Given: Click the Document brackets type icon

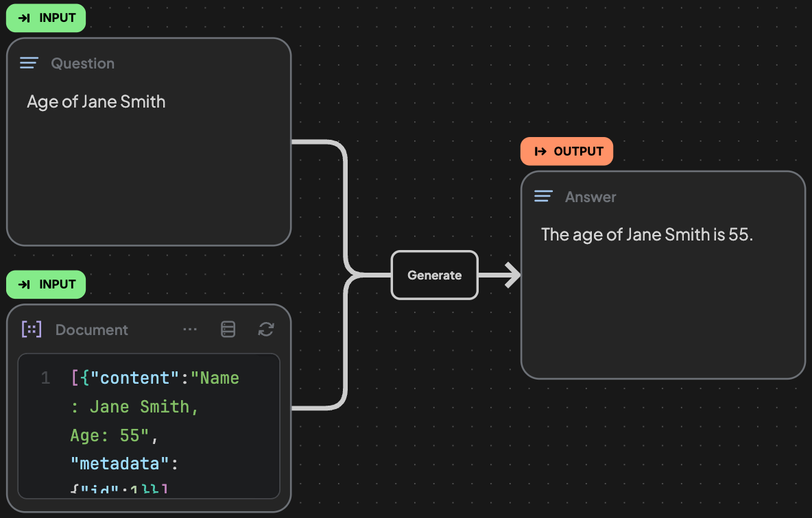Looking at the screenshot, I should 32,329.
